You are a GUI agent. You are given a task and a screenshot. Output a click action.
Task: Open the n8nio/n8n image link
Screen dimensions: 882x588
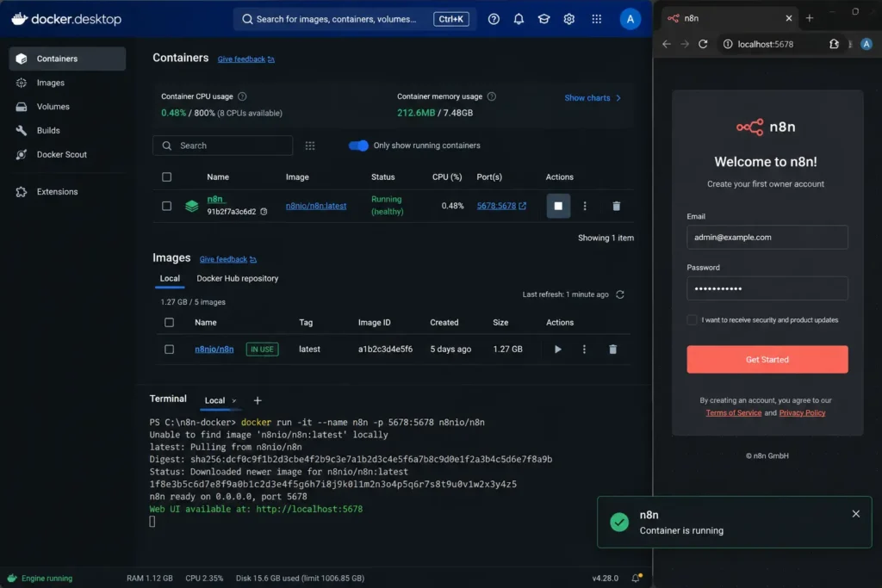click(214, 349)
